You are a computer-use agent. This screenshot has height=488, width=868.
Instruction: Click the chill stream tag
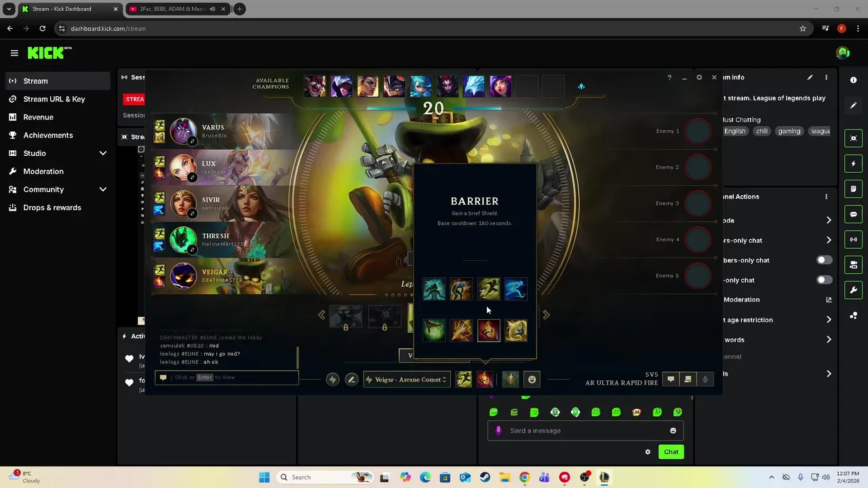coord(762,131)
